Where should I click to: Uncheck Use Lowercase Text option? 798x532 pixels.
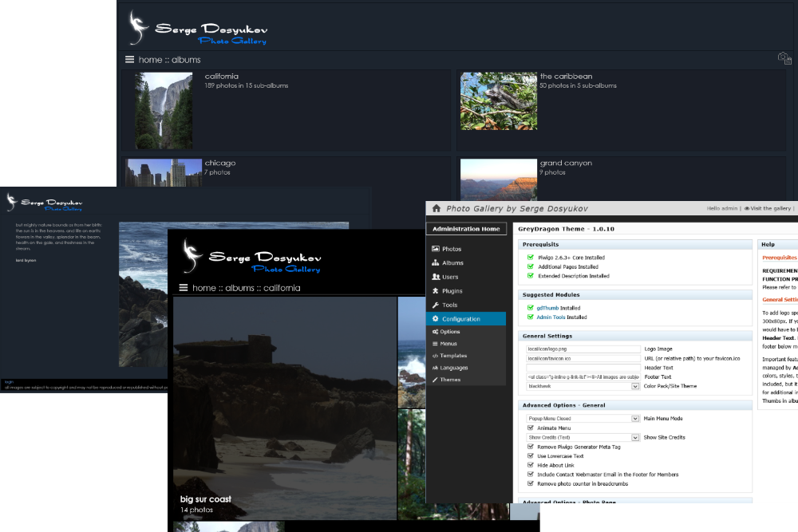coord(531,456)
